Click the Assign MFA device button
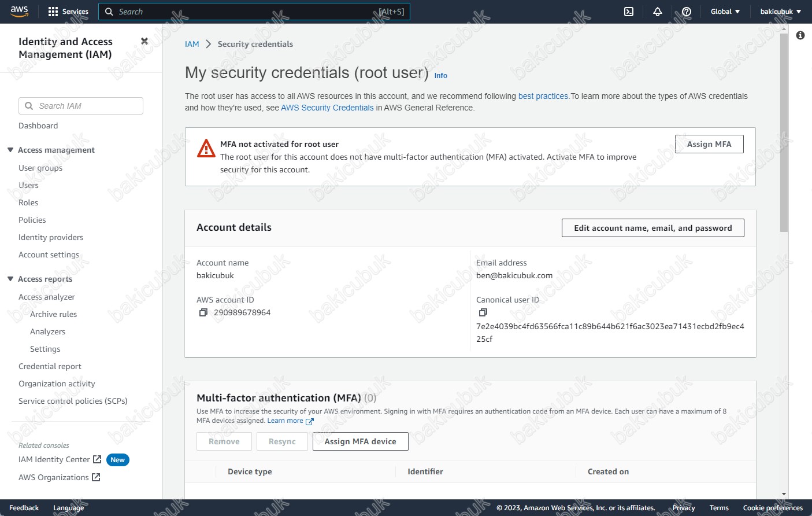 coord(361,441)
